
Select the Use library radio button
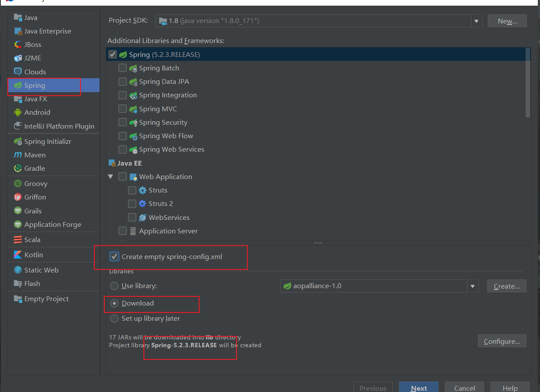coord(114,286)
